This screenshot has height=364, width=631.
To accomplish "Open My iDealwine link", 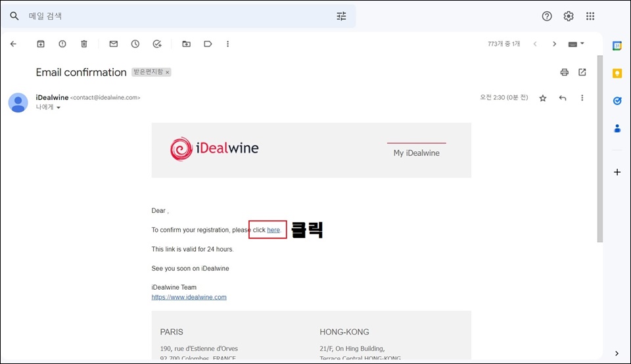I will pos(417,153).
